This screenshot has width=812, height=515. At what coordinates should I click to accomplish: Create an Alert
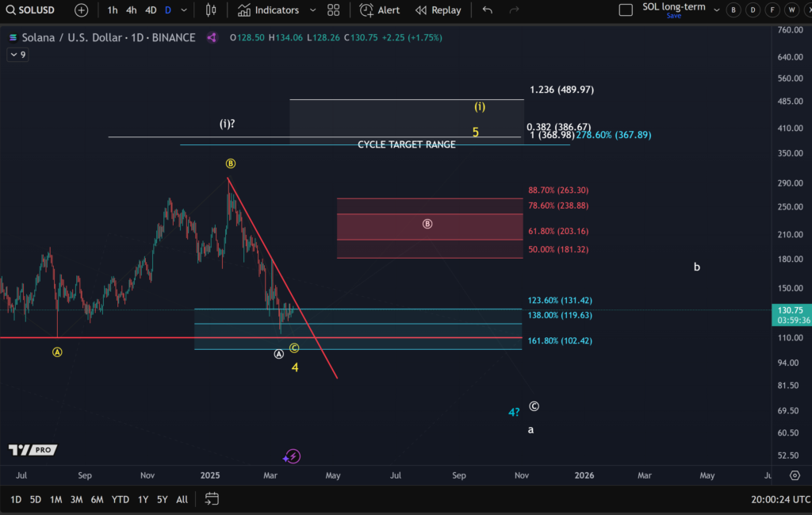click(x=380, y=10)
